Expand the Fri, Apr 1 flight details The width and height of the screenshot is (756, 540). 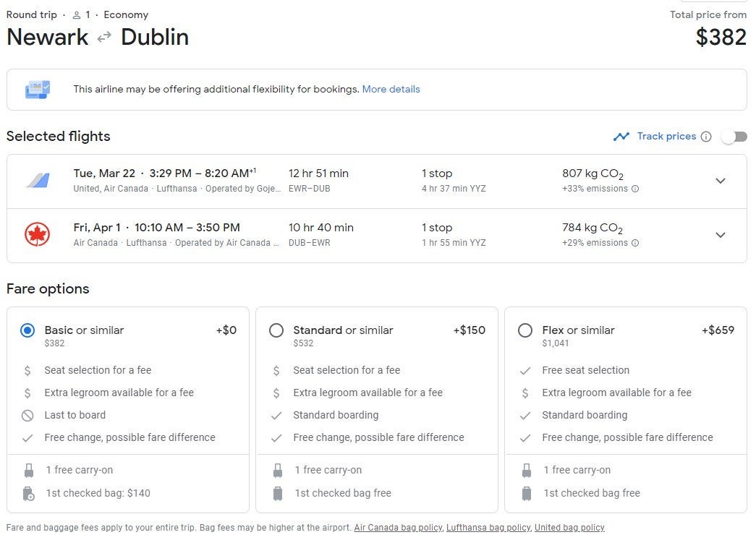point(721,235)
